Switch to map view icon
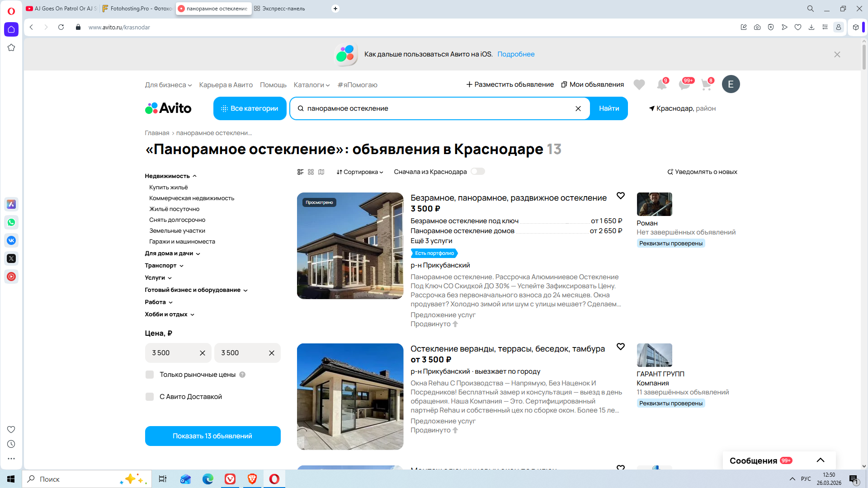 tap(321, 172)
